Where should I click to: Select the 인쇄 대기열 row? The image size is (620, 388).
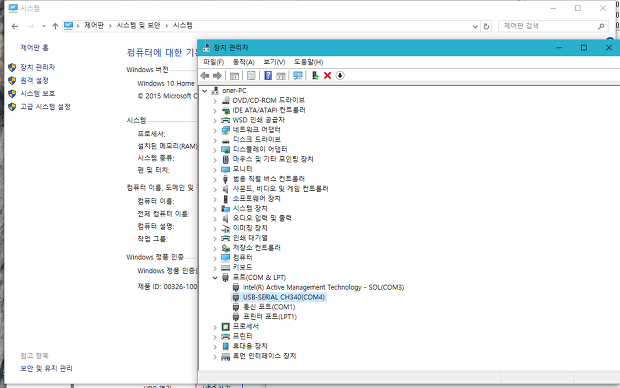tap(250, 238)
